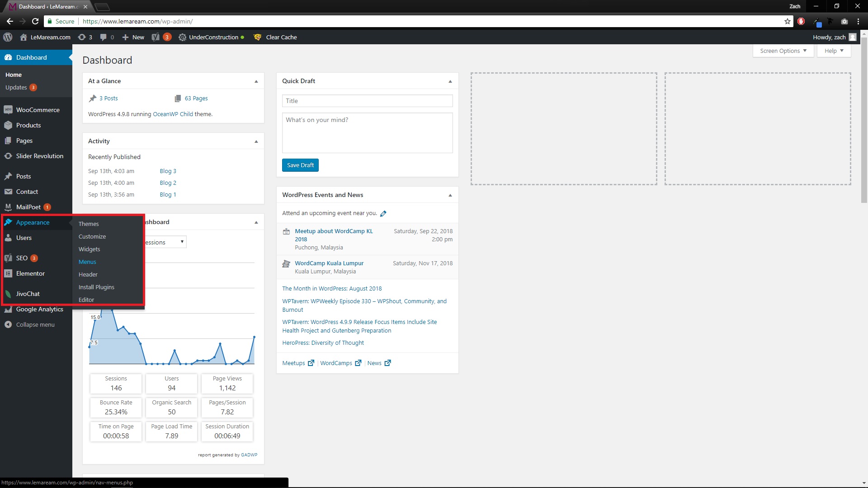Viewport: 868px width, 488px height.
Task: Open LeMaream.com site home icon
Action: [x=24, y=37]
